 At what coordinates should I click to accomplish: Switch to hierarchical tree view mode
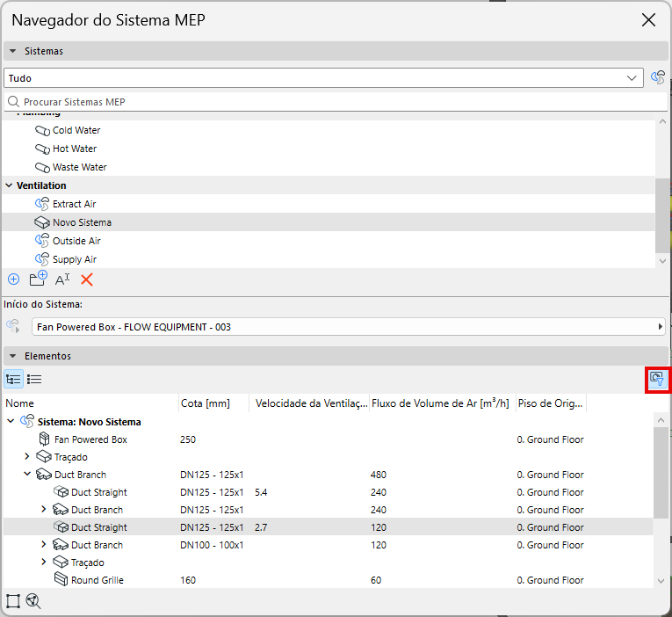pyautogui.click(x=13, y=380)
